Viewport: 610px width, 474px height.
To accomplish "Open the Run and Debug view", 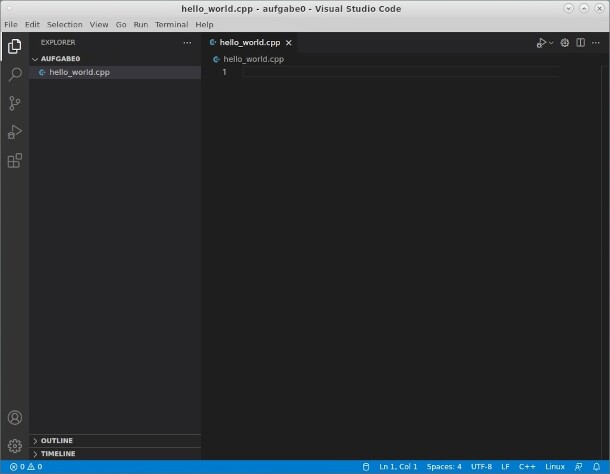I will [x=14, y=132].
